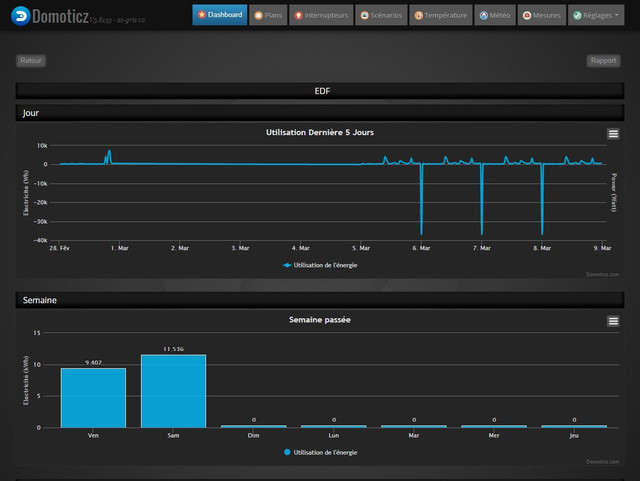Screen dimensions: 640x481
Task: Click the Sam bar showing 11.536
Action: tap(173, 391)
